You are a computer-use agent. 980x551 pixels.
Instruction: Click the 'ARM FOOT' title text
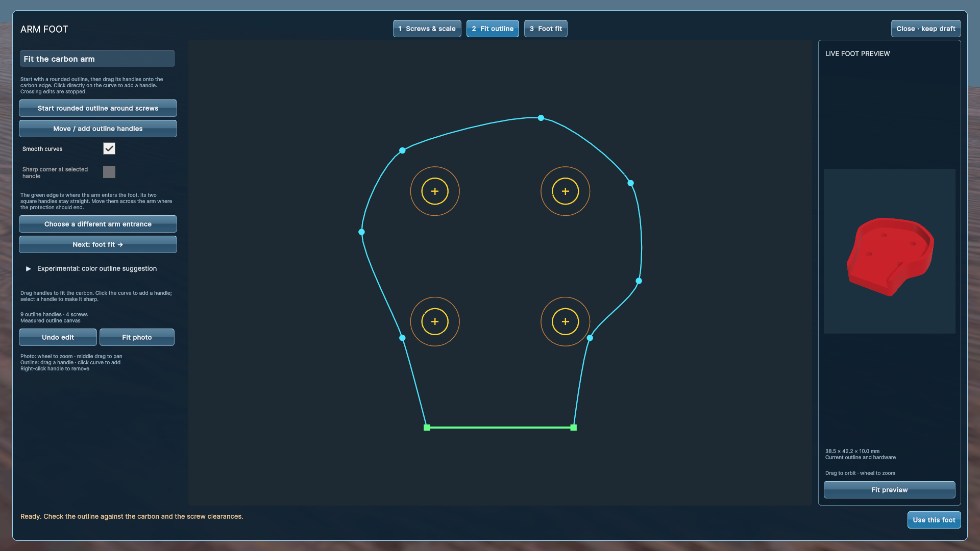tap(44, 30)
